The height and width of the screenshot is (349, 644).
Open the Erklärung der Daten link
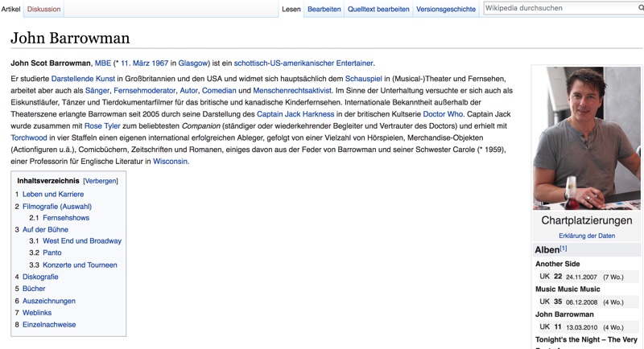[x=587, y=236]
